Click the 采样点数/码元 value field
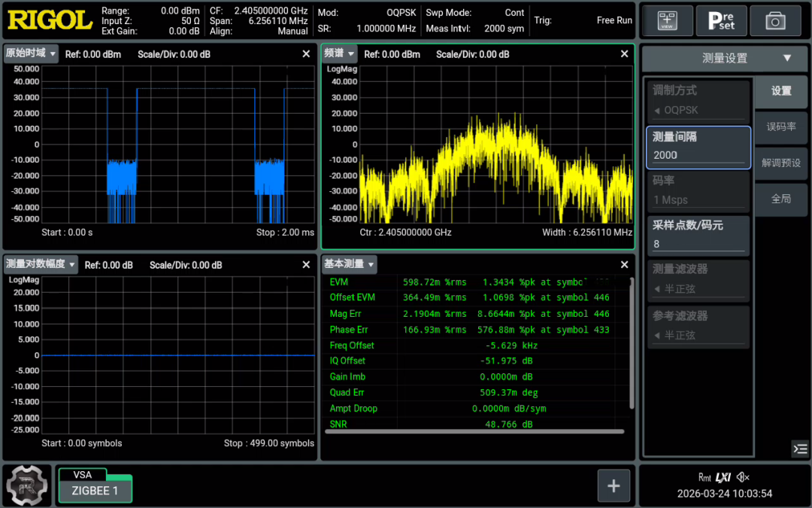Viewport: 812px width, 508px height. click(698, 236)
